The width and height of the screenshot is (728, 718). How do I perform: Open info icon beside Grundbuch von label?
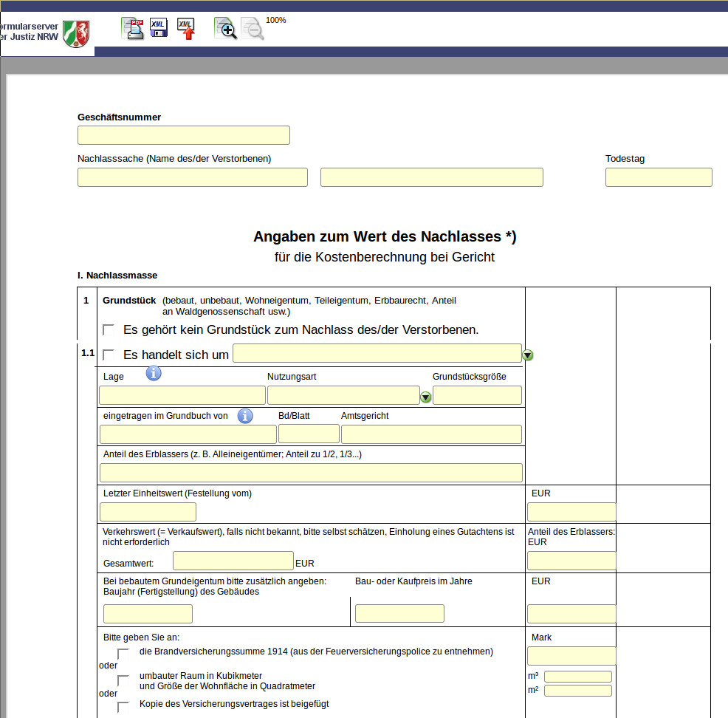pyautogui.click(x=245, y=416)
